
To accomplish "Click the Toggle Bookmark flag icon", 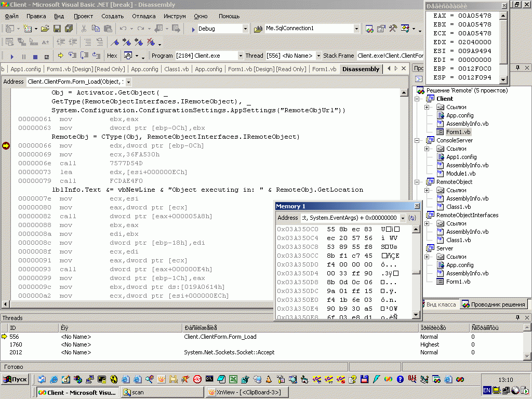I will 116,42.
